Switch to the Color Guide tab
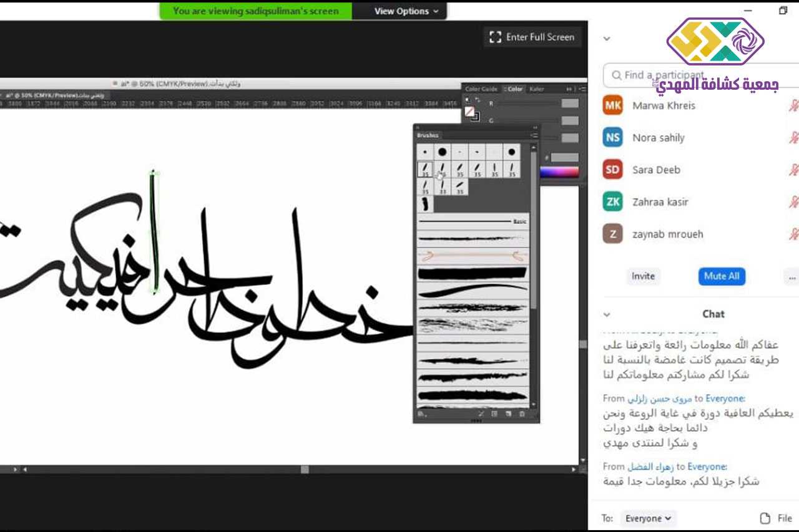This screenshot has height=532, width=799. click(x=481, y=89)
